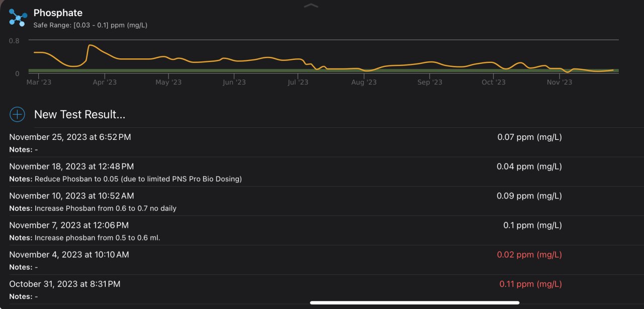Open the November 4, 2023 test entry
The width and height of the screenshot is (644, 309).
pos(69,255)
